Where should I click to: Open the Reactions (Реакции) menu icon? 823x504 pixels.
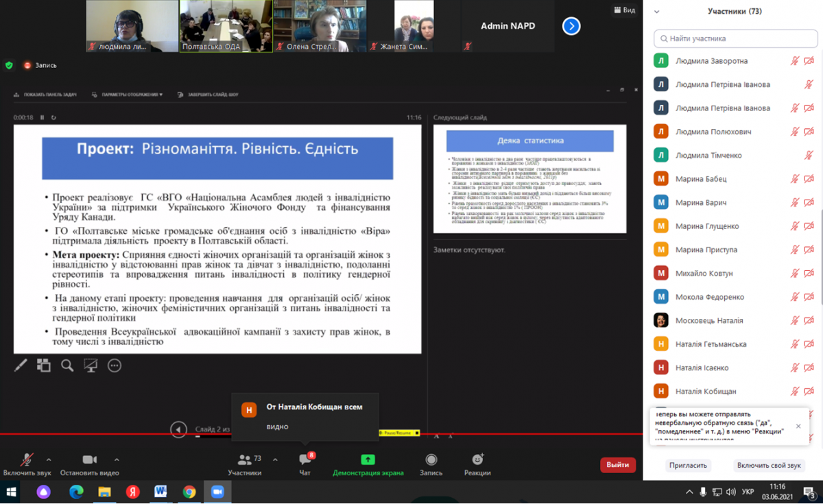coord(477,460)
